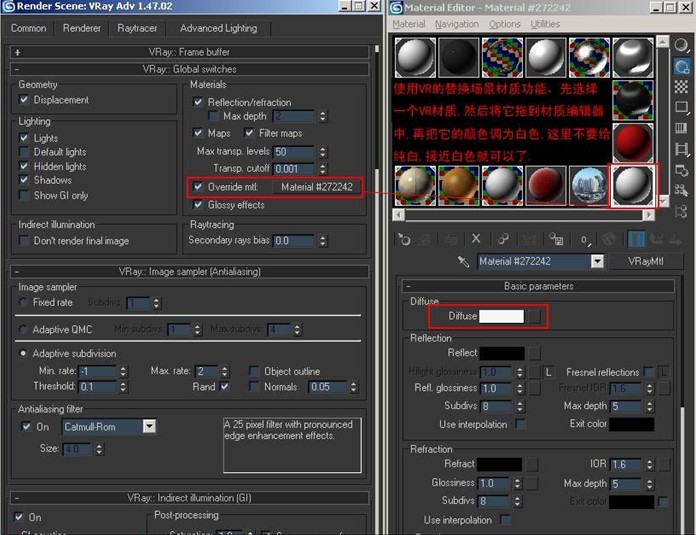Viewport: 696px width, 535px height.
Task: Switch to the Renderer tab
Action: pos(82,28)
